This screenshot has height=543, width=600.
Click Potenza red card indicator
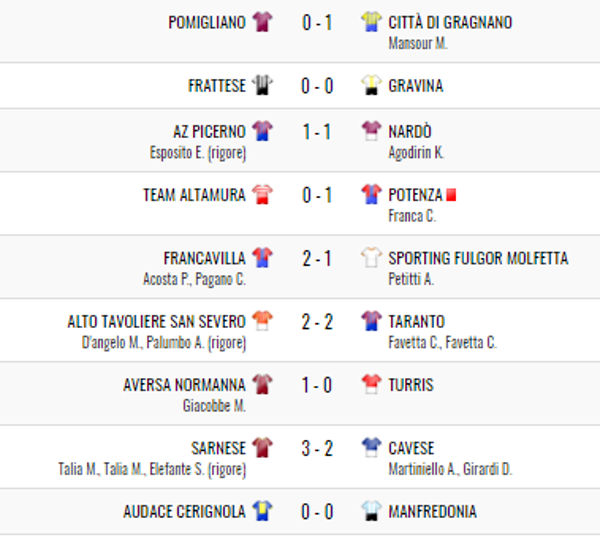[451, 196]
